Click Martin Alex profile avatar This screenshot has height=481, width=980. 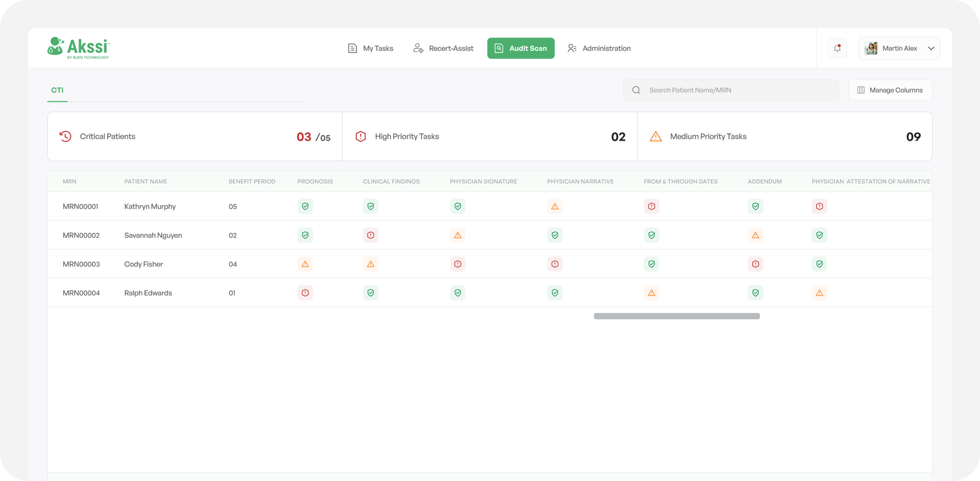coord(871,48)
